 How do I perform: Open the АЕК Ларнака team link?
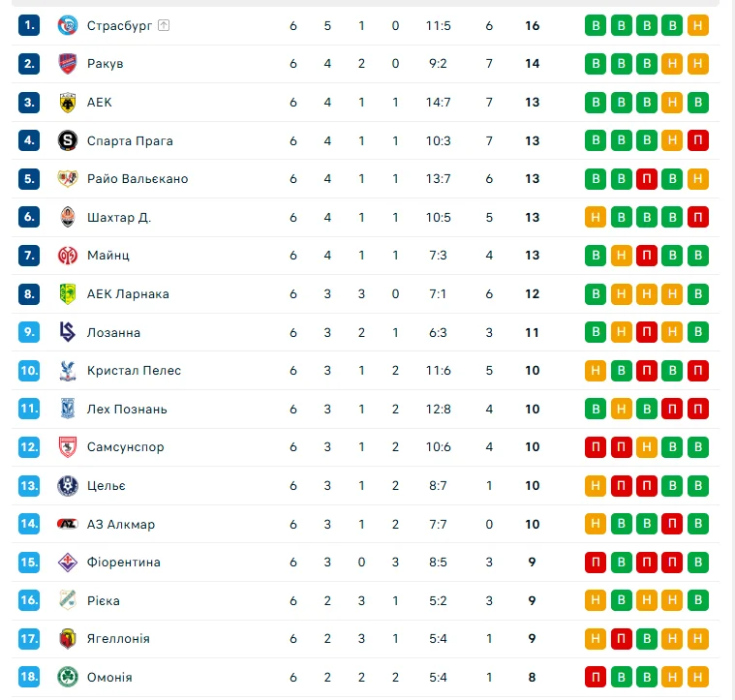point(128,294)
